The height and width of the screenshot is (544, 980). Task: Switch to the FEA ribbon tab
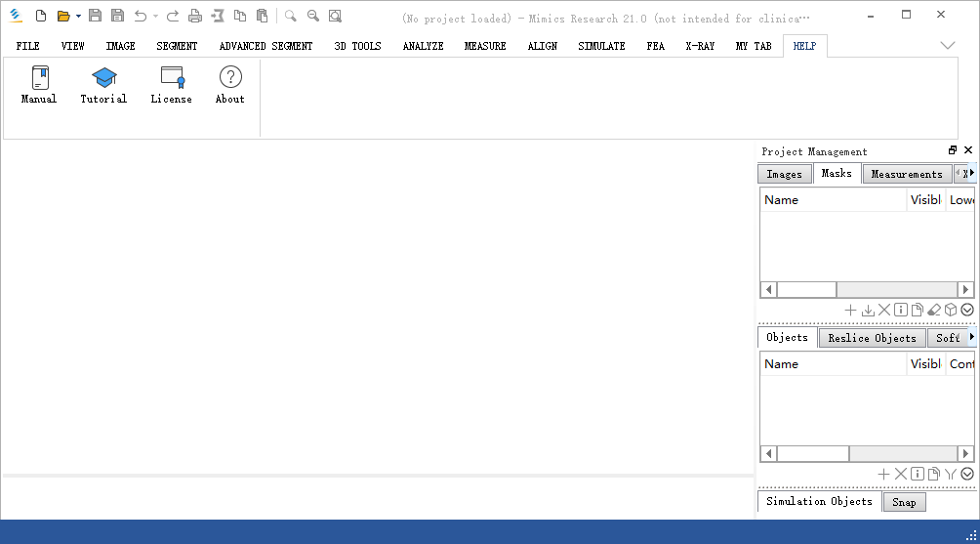656,46
